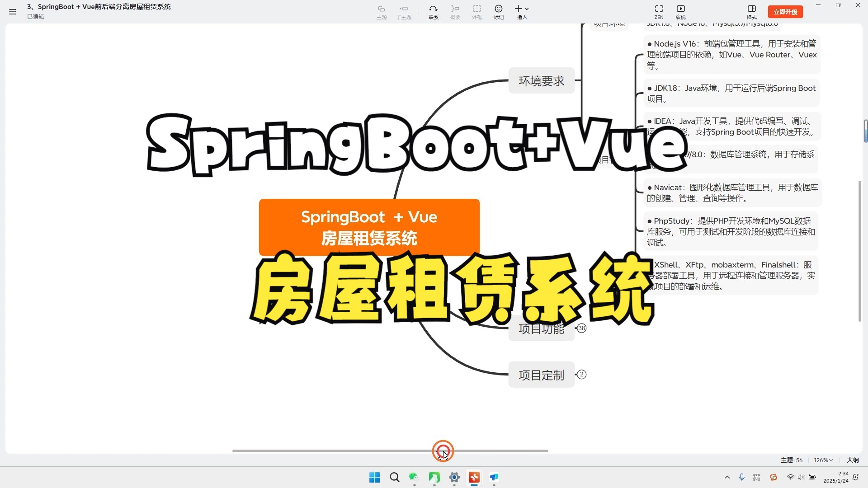This screenshot has width=868, height=488.
Task: Add a new topic with 主题 tool
Action: click(x=382, y=12)
